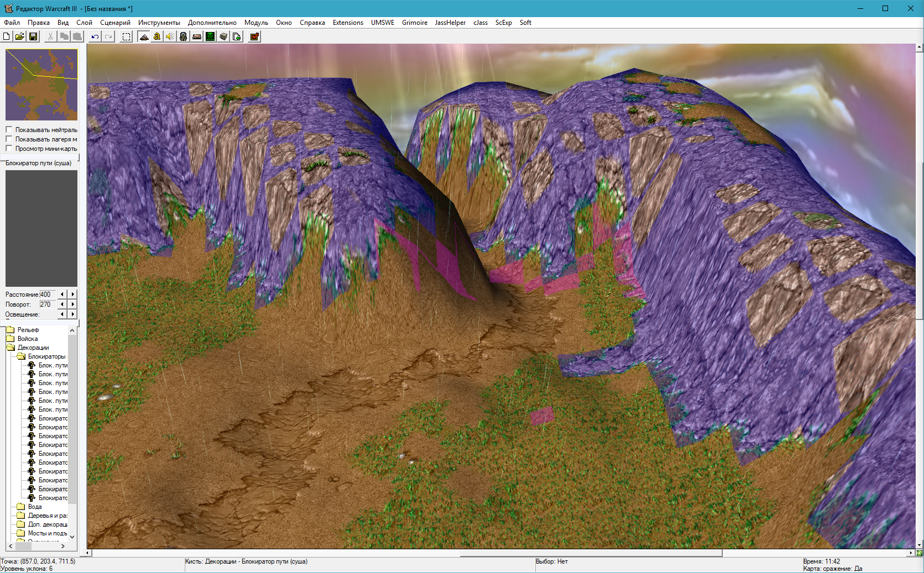
Task: Enable the Показывать нейтраль checkbox
Action: click(9, 130)
